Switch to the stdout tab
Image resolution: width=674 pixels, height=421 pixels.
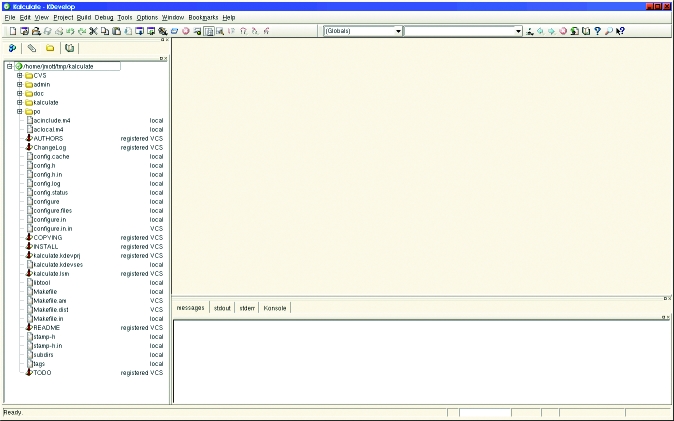222,308
